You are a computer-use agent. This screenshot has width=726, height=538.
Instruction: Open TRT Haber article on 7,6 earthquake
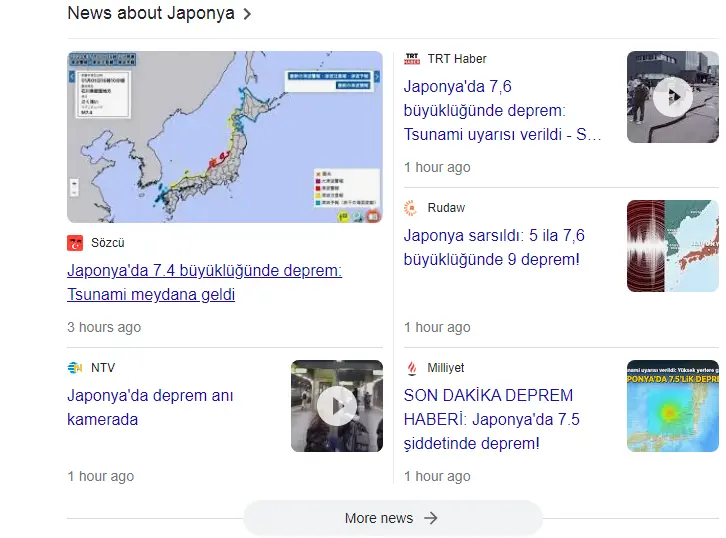(502, 110)
